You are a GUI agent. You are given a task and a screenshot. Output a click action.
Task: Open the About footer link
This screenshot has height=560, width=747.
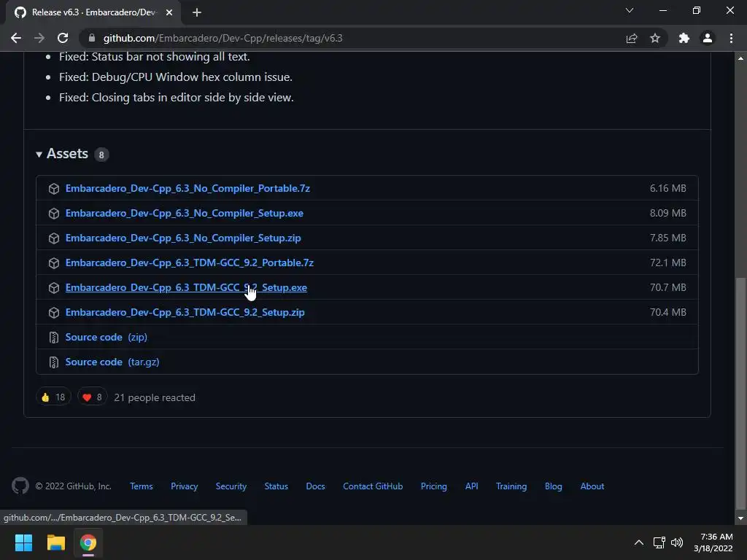(x=592, y=486)
